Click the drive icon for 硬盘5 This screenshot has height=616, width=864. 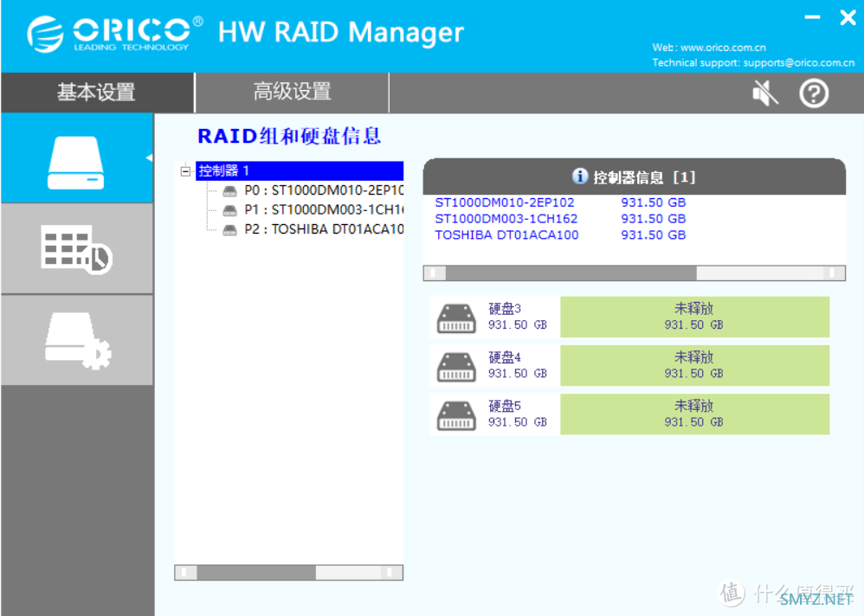(456, 415)
